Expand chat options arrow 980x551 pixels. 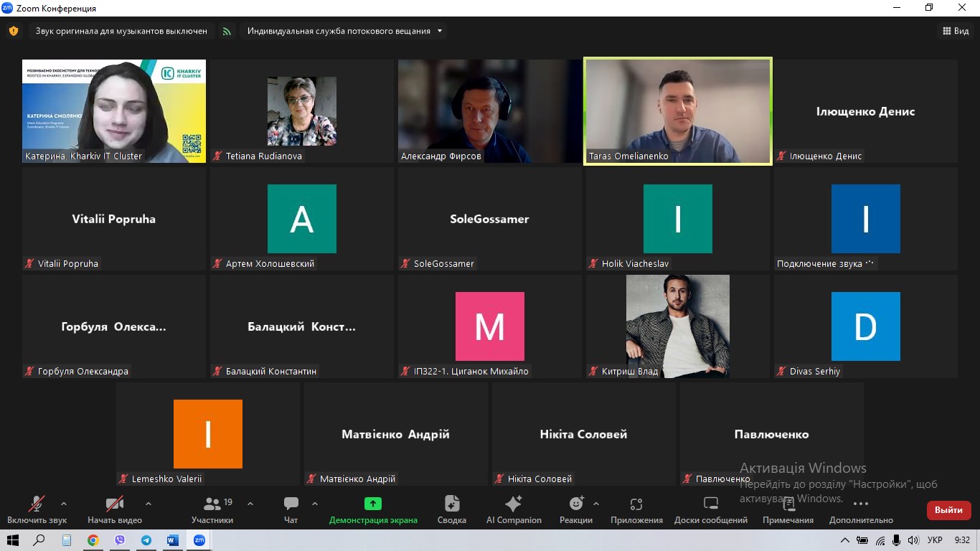pyautogui.click(x=315, y=504)
